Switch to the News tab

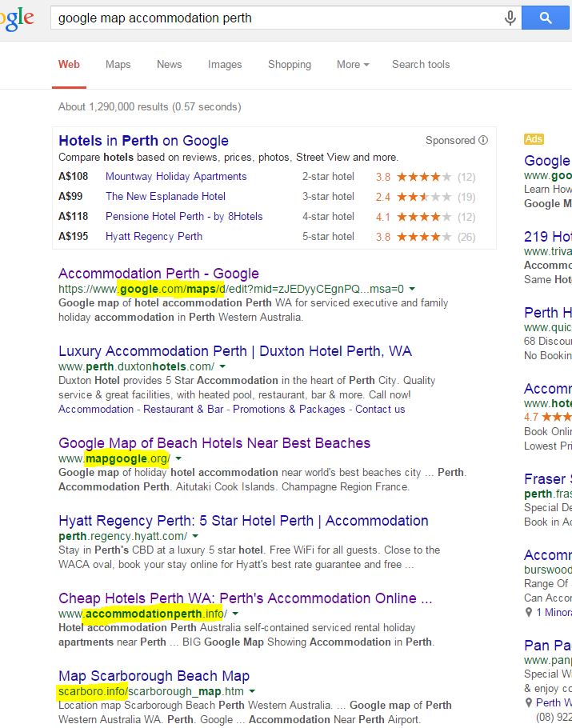pyautogui.click(x=169, y=65)
